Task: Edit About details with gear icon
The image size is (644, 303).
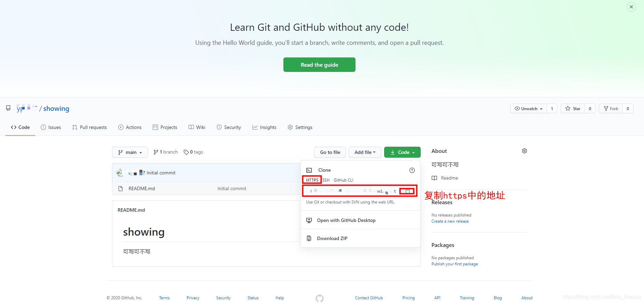Action: [524, 151]
